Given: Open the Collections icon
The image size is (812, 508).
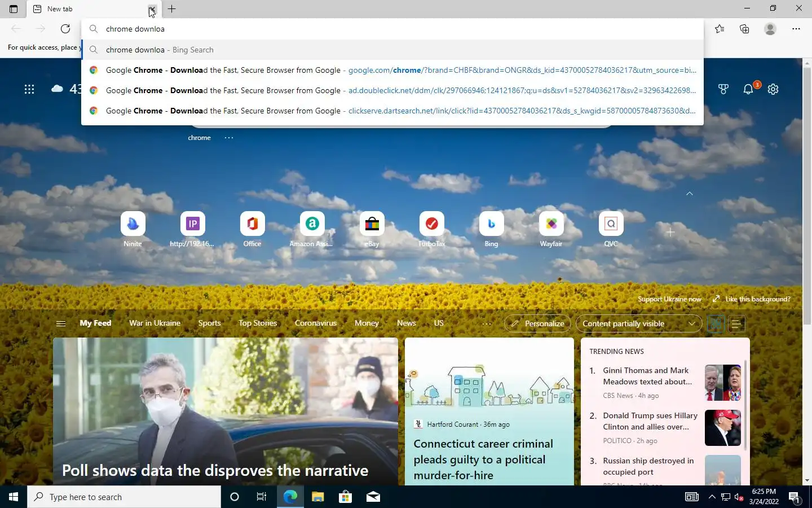Looking at the screenshot, I should coord(744,29).
